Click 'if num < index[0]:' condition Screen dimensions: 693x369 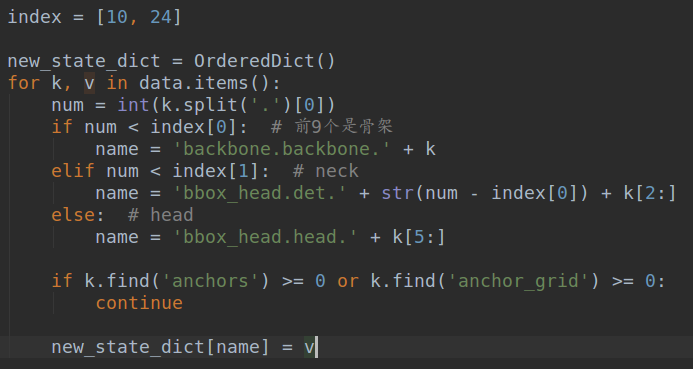[149, 127]
